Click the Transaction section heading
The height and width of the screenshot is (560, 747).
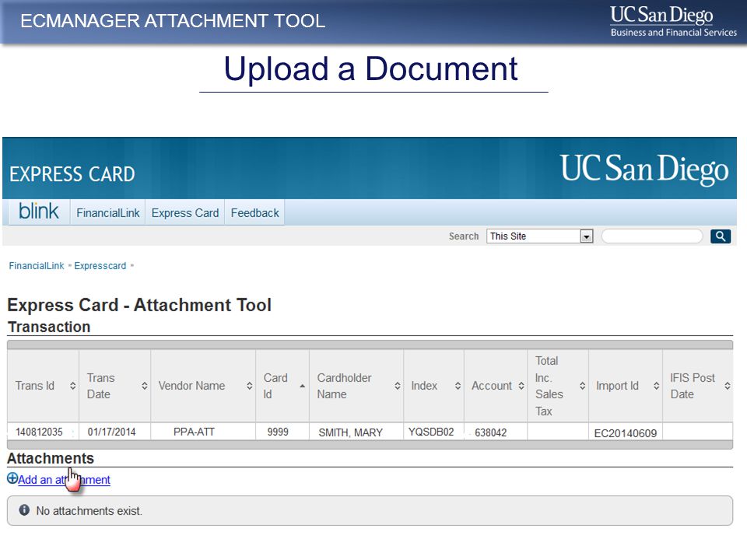point(49,327)
